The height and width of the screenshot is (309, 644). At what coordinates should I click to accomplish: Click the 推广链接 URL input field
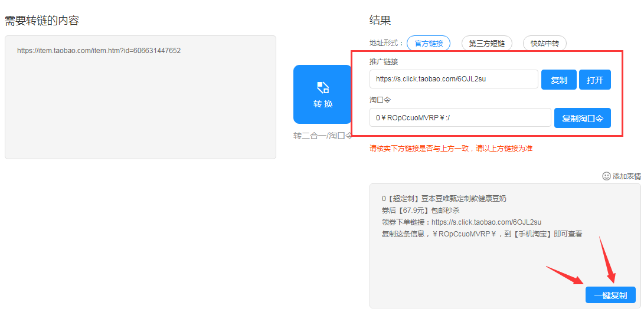click(453, 80)
